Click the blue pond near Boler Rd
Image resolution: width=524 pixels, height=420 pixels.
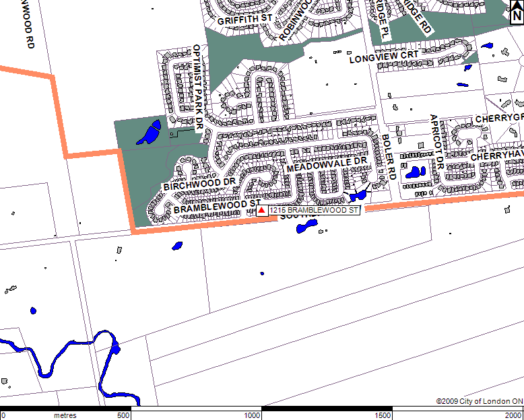coord(358,196)
